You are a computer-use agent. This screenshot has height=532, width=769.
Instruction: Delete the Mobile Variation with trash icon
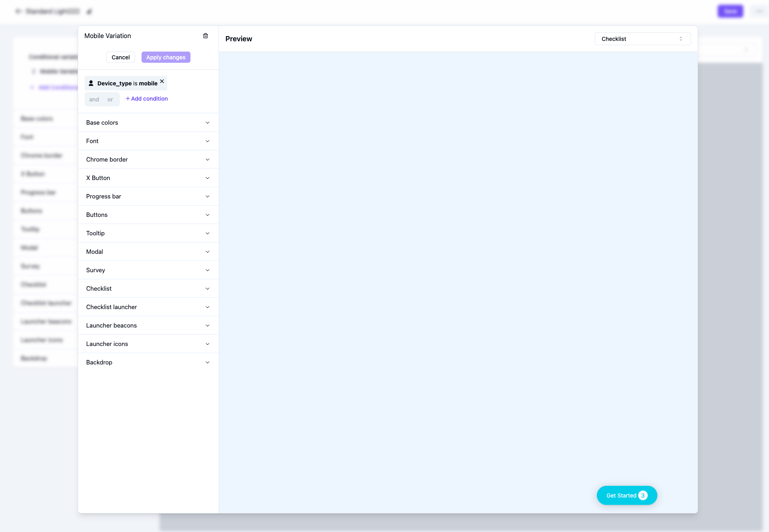click(x=205, y=36)
